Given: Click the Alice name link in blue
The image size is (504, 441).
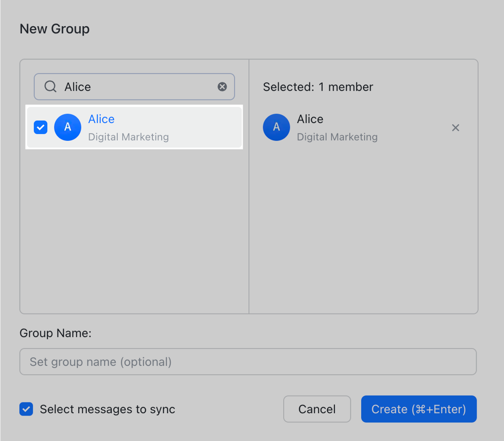Looking at the screenshot, I should 101,119.
